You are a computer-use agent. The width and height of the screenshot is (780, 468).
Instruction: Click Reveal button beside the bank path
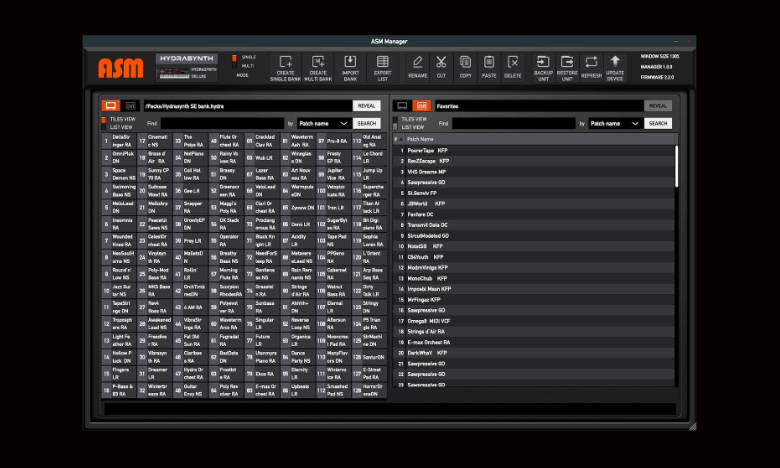tap(367, 106)
